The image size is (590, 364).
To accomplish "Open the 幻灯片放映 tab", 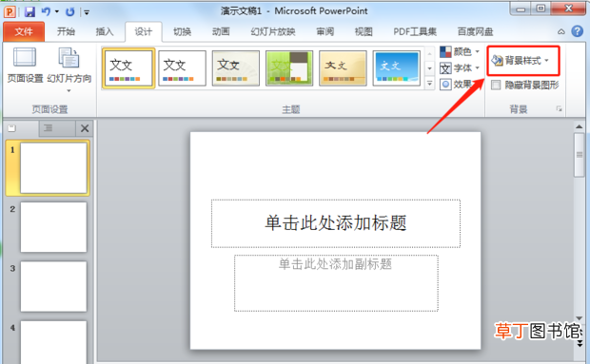I will point(273,32).
